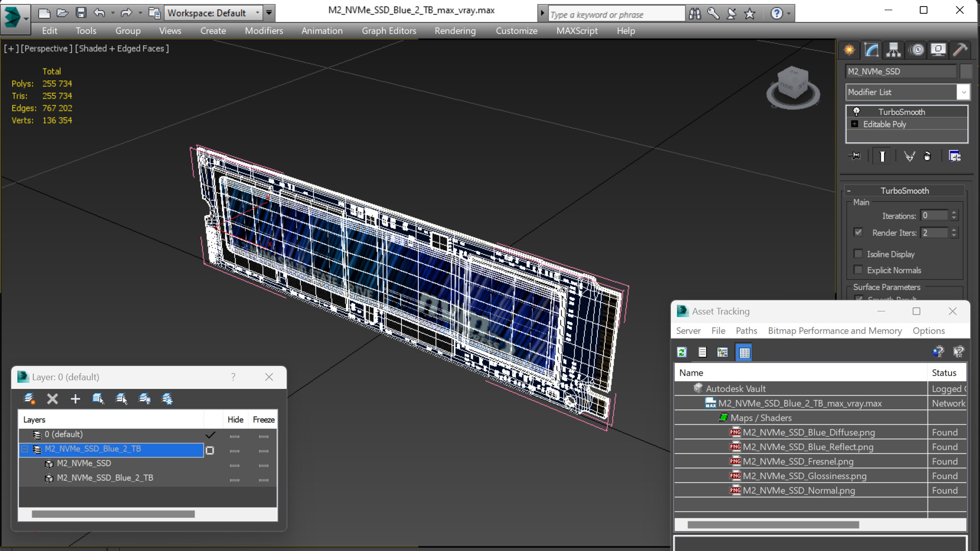
Task: Click the Layers column header
Action: click(111, 420)
